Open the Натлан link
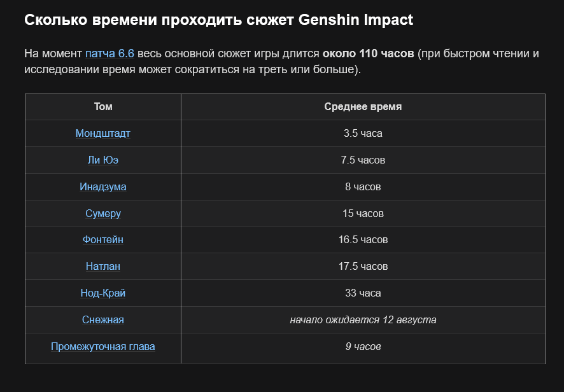Viewport: 564px width, 392px height. coord(103,266)
